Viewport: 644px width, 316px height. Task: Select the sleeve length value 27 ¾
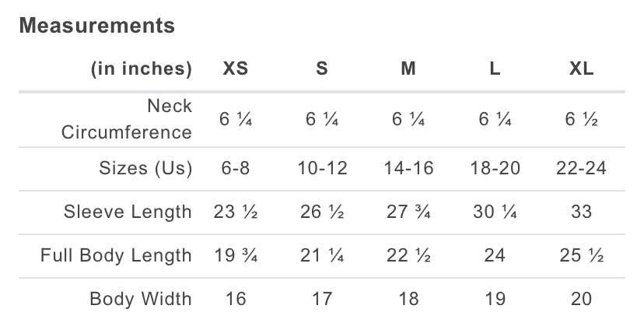pos(408,212)
